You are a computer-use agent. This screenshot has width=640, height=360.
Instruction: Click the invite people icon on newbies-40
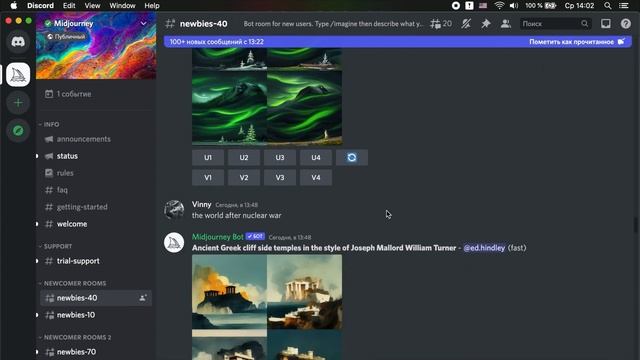[143, 298]
